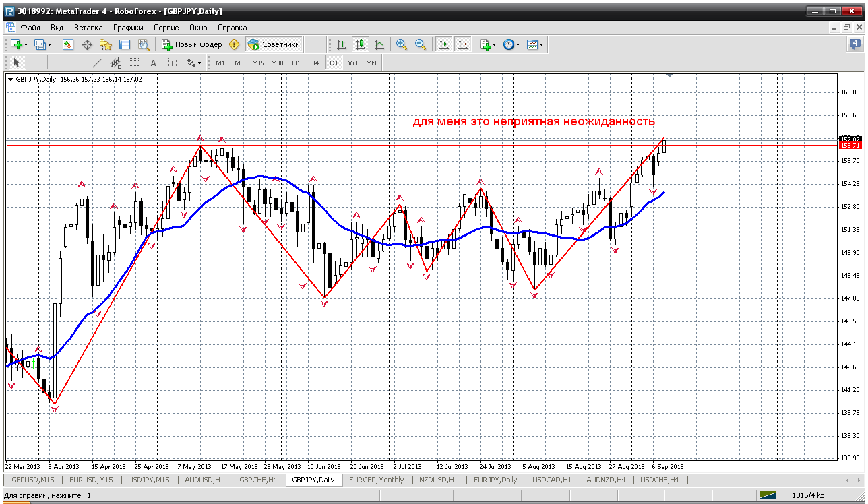Open the Profiles icon
Screen dimensions: 868x504
pos(41,44)
